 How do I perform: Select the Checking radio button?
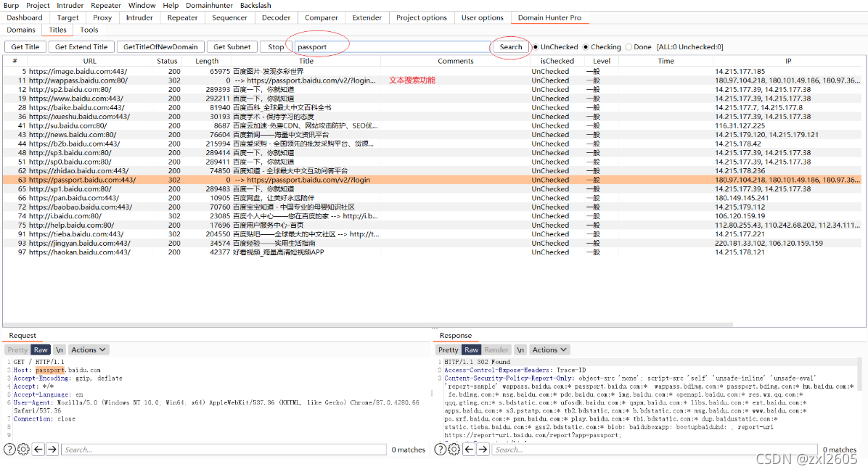click(x=586, y=47)
